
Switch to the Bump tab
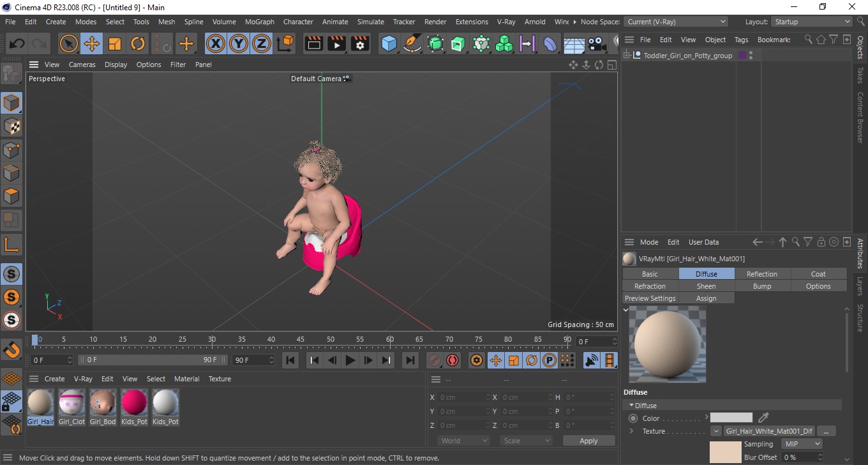point(762,286)
